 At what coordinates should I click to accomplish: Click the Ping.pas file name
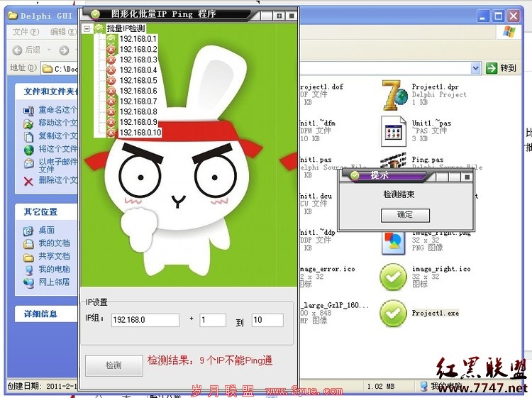click(428, 160)
